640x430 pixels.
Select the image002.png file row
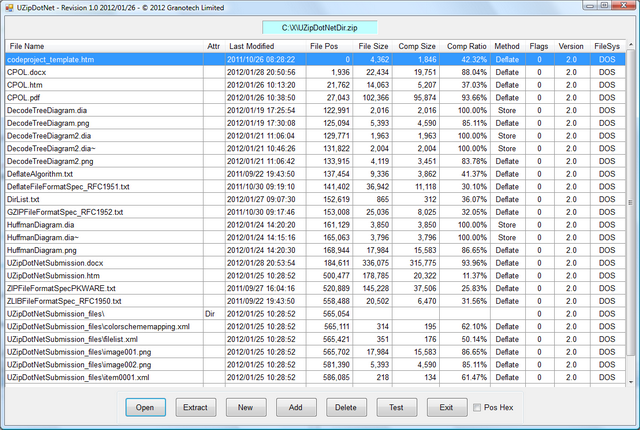point(315,365)
